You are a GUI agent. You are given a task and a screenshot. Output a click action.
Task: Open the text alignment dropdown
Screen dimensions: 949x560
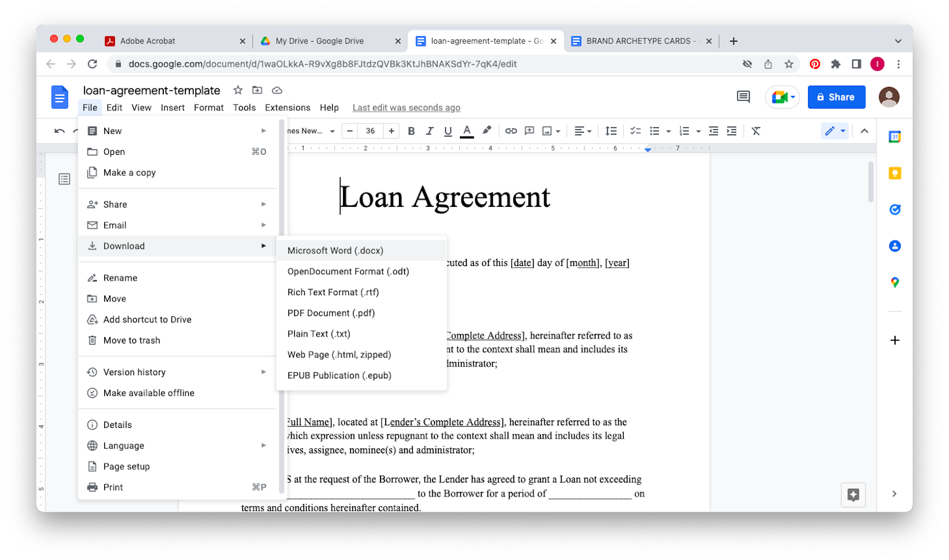(582, 131)
